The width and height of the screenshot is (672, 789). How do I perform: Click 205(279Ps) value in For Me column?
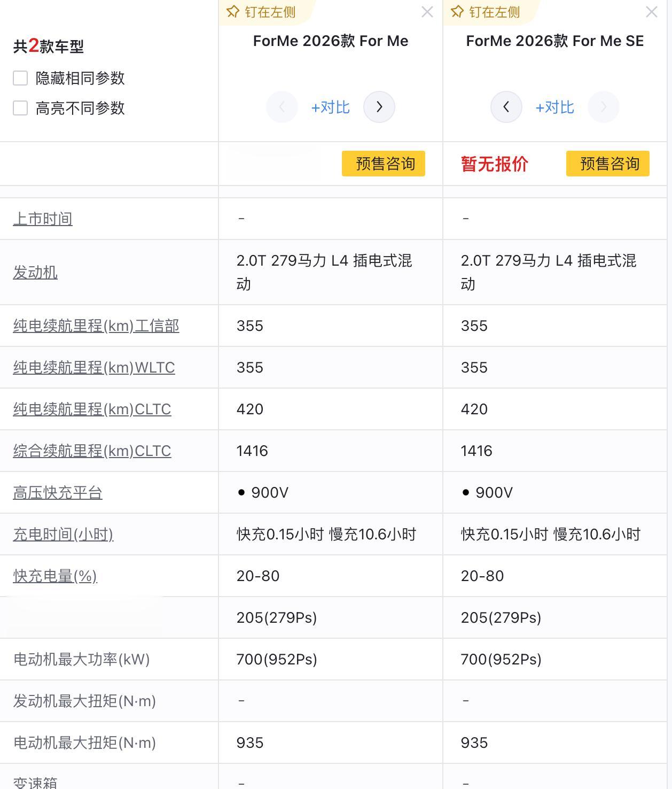click(277, 617)
